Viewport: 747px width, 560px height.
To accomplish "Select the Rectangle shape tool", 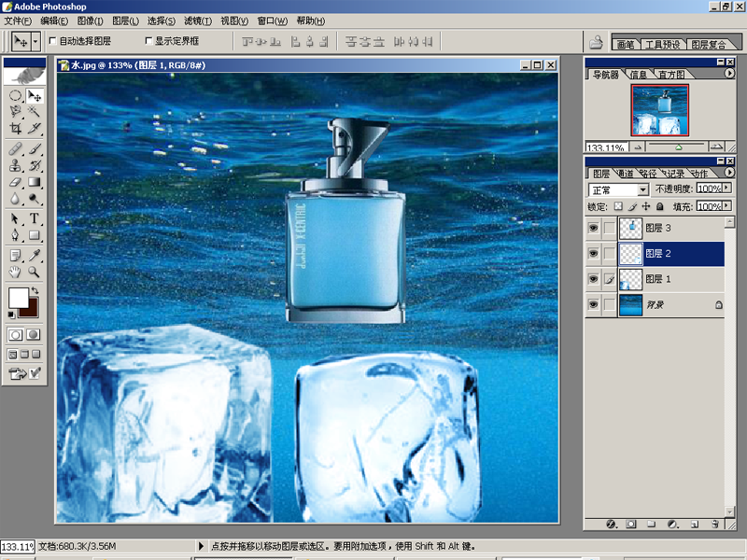I will tap(34, 235).
